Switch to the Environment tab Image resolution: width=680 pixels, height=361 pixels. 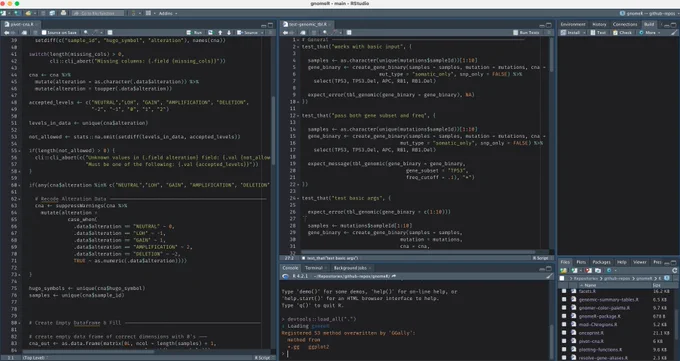[573, 24]
